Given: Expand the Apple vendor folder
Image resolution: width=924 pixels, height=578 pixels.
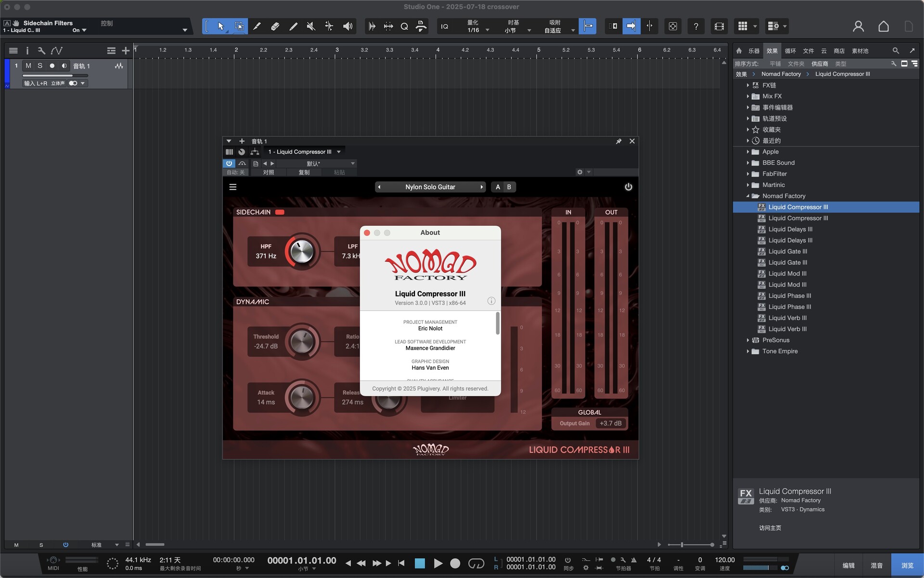Looking at the screenshot, I should point(747,152).
